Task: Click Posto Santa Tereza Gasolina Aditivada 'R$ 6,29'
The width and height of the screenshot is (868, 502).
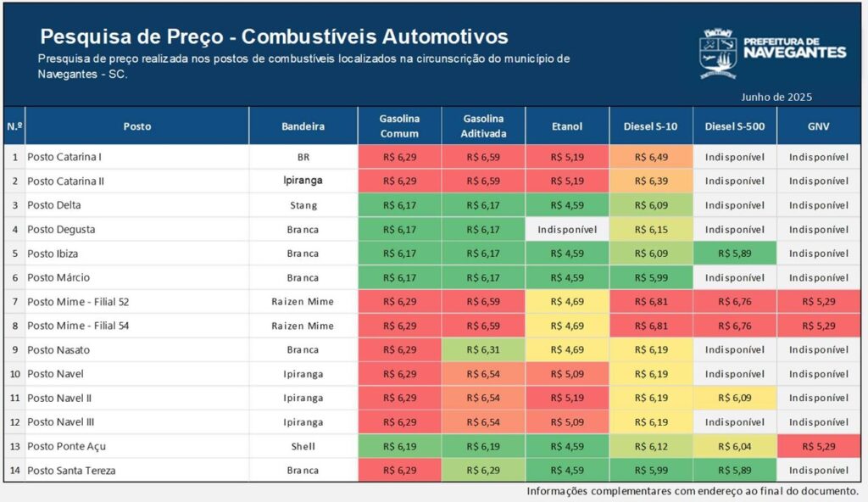Action: click(x=482, y=471)
